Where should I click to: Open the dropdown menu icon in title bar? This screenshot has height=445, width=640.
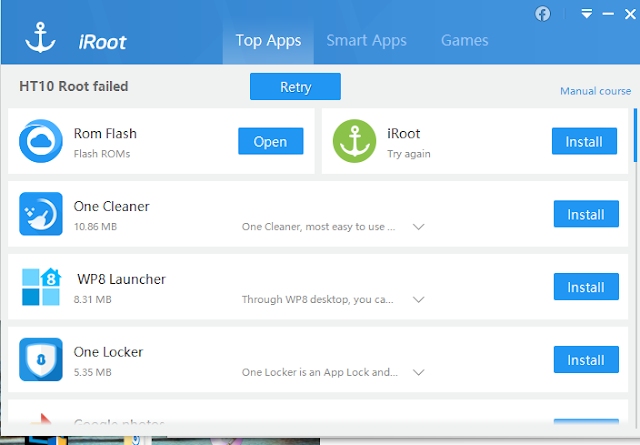(x=587, y=14)
